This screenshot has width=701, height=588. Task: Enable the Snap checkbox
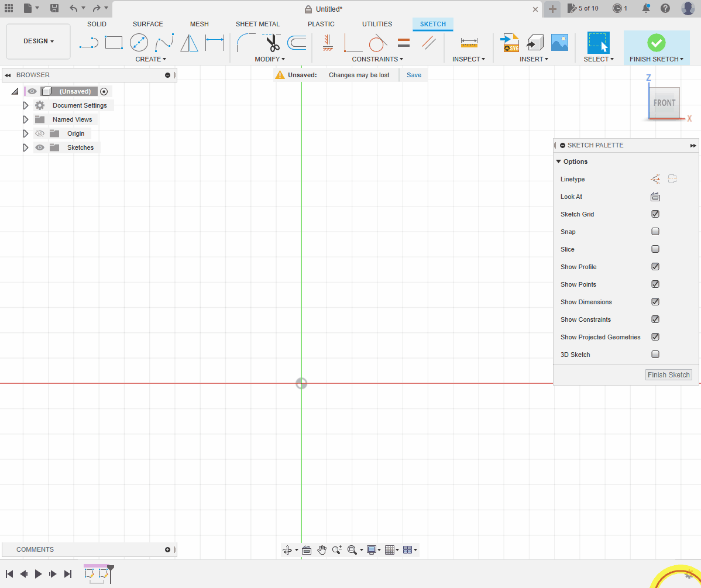tap(655, 232)
